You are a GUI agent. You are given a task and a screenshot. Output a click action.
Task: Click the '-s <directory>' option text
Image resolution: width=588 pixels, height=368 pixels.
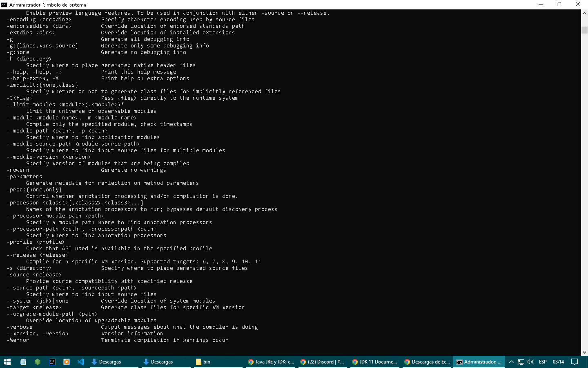tap(29, 268)
